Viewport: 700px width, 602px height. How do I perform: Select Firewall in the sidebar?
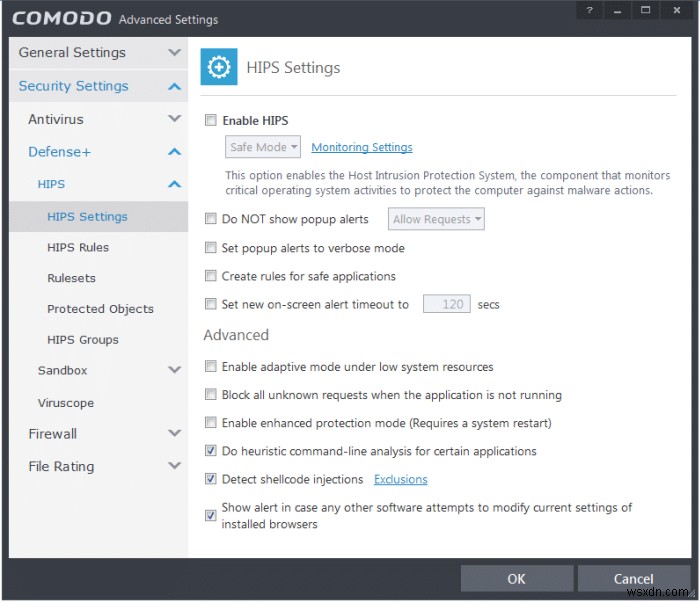point(53,434)
